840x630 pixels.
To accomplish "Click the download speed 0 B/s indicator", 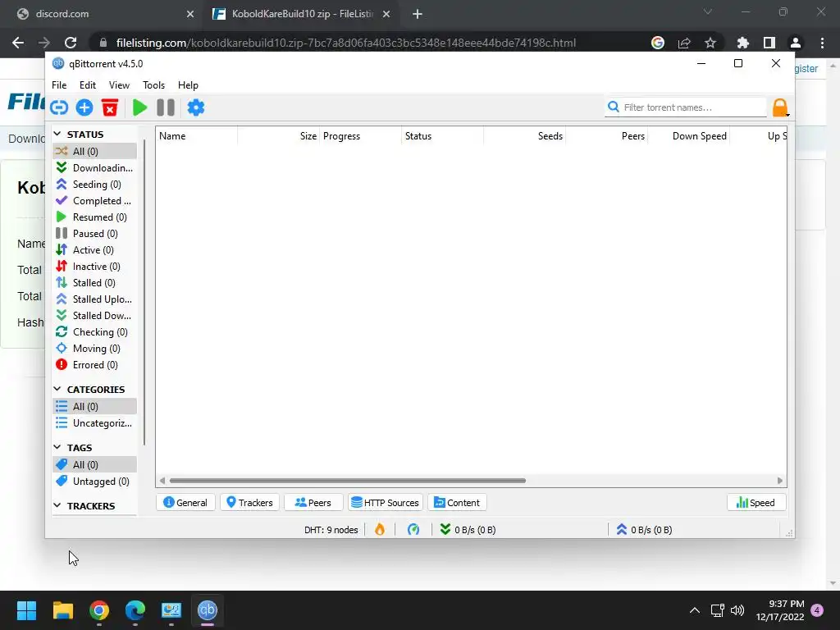I will [x=468, y=529].
